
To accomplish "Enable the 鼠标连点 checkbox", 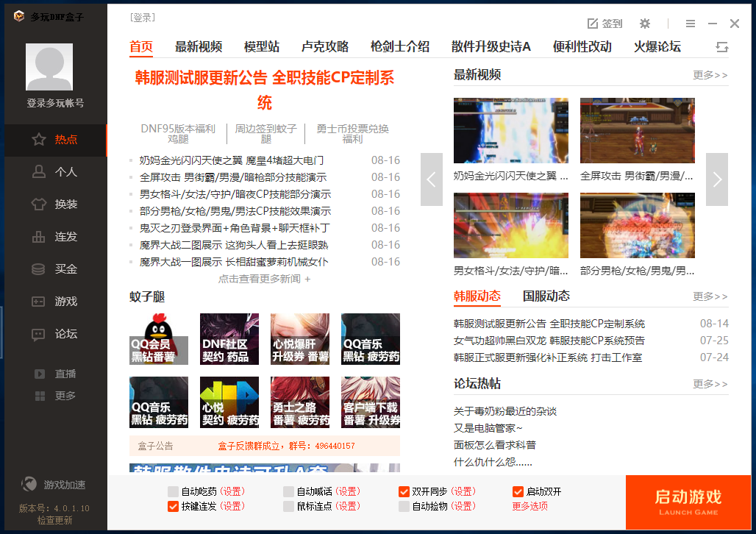I will [x=288, y=507].
